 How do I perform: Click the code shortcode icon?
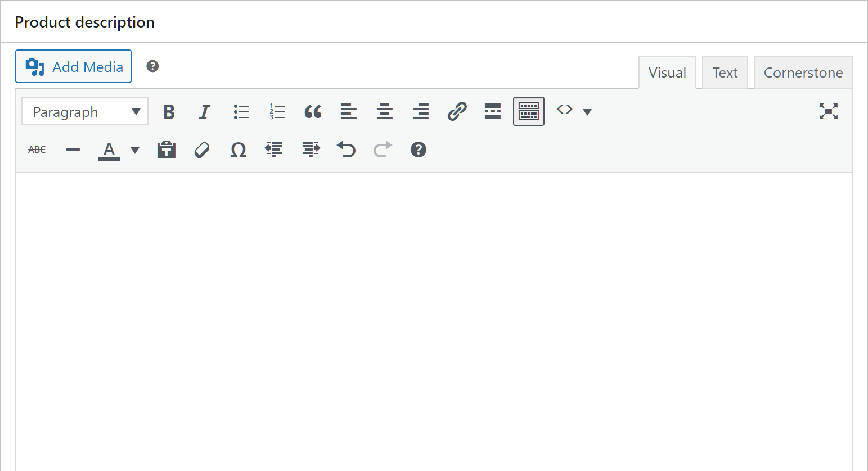[565, 110]
